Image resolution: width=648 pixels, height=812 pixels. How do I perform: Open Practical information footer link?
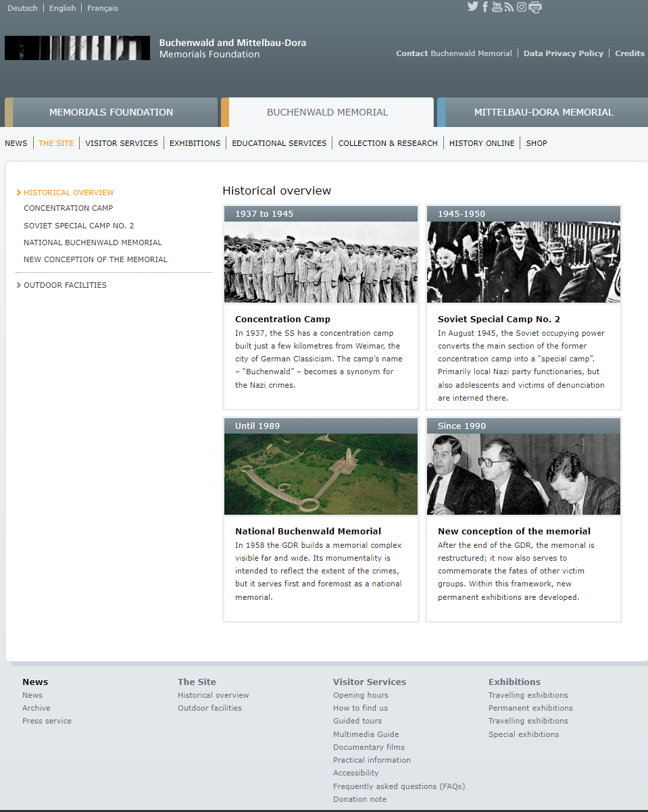click(372, 760)
